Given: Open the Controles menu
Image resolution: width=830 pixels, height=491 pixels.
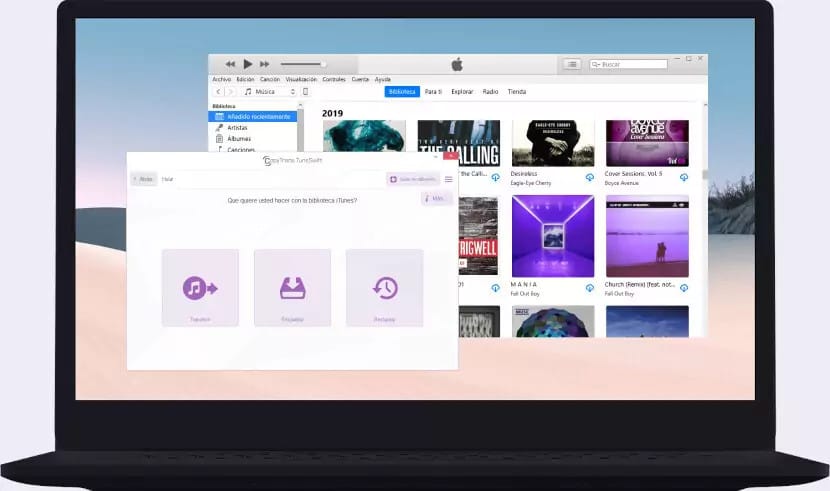Looking at the screenshot, I should point(334,79).
